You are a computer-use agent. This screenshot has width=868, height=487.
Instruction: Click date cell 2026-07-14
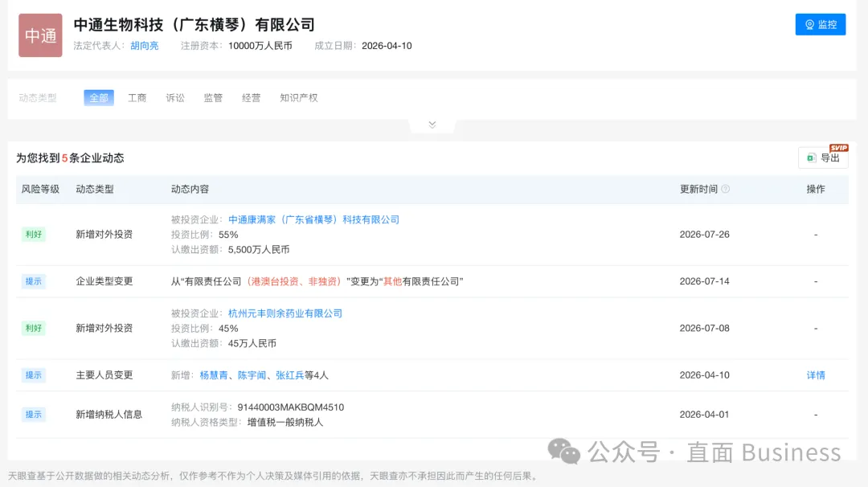pyautogui.click(x=704, y=281)
